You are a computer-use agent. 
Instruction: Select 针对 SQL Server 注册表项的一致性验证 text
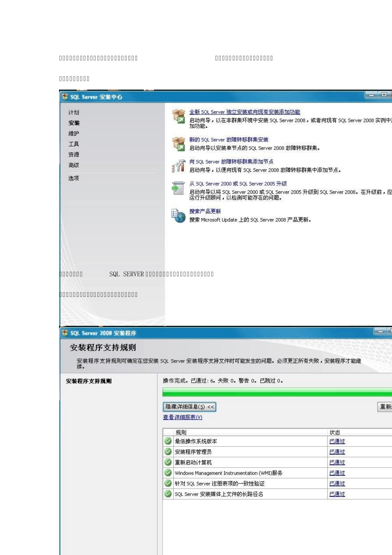click(220, 484)
